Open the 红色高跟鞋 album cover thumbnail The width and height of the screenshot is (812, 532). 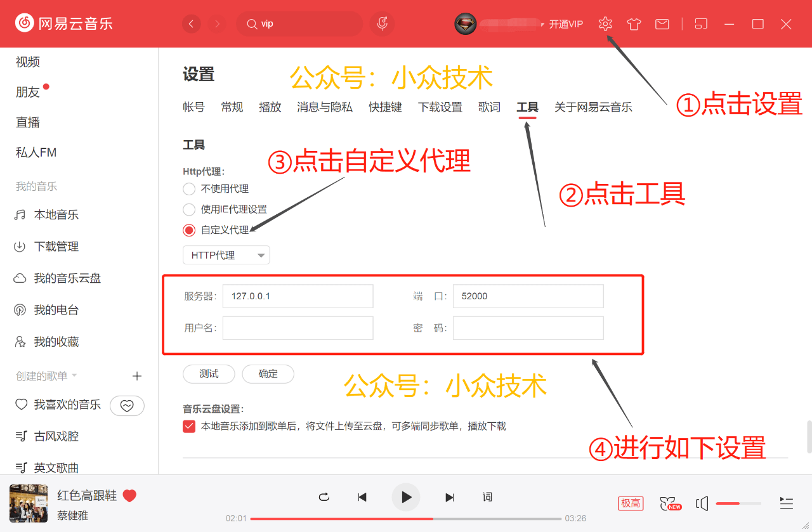tap(29, 503)
